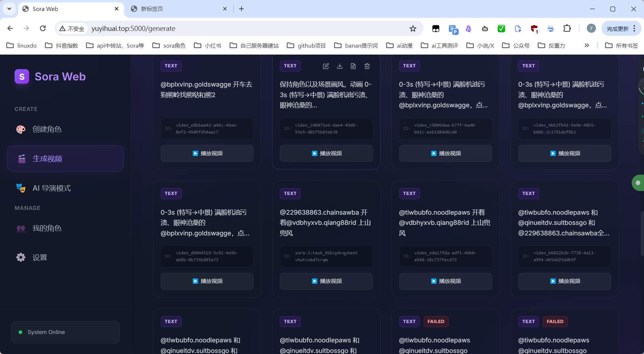Select 生成视频 in the sidebar
The image size is (644, 354).
click(x=65, y=159)
